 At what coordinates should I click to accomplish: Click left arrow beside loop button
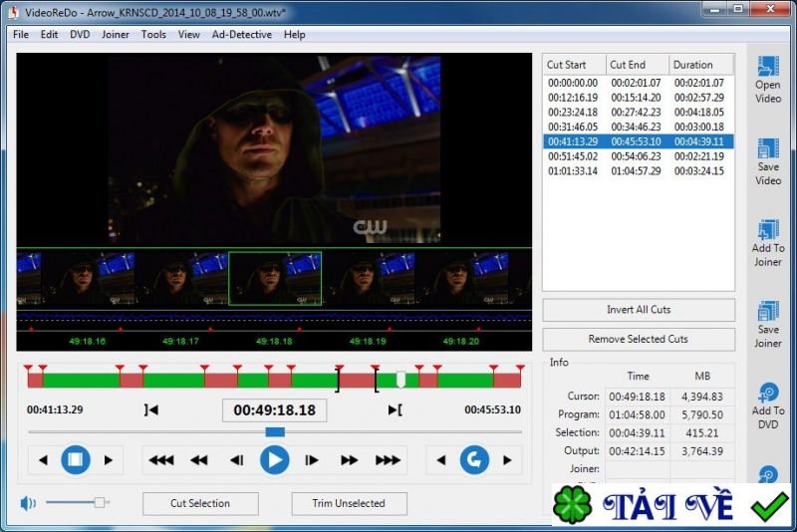pyautogui.click(x=441, y=460)
